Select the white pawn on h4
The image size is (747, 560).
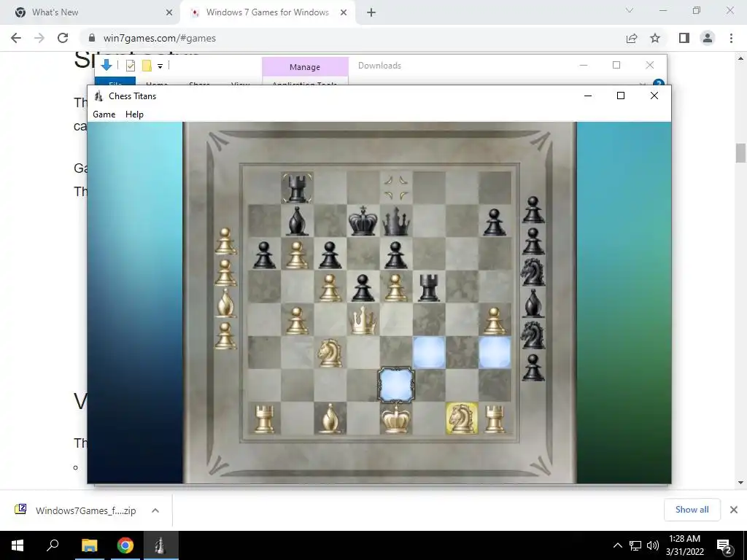coord(495,321)
